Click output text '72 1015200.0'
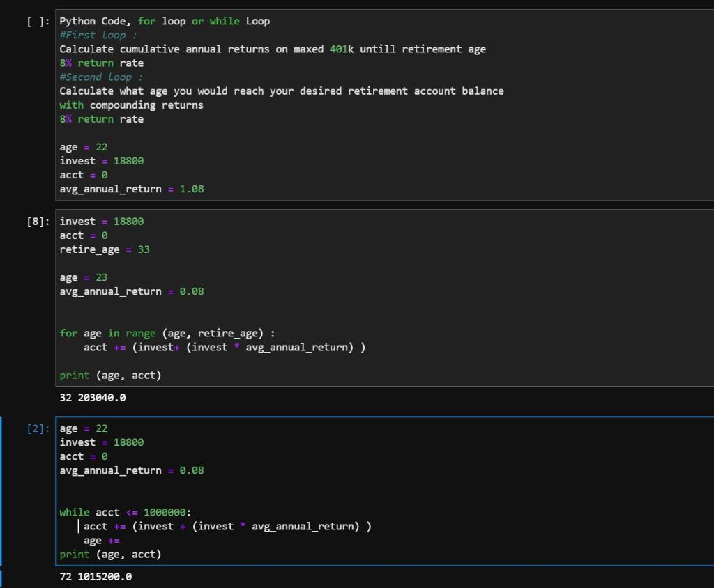Screen dimensions: 714x588 tap(96, 577)
